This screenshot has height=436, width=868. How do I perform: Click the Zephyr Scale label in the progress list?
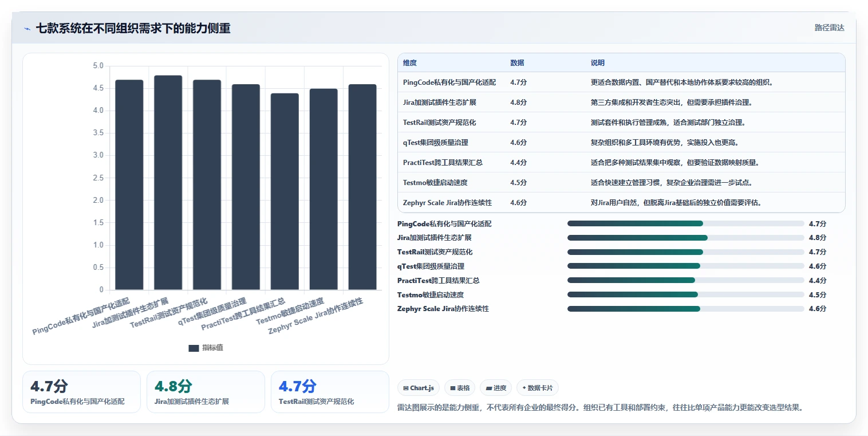[443, 309]
